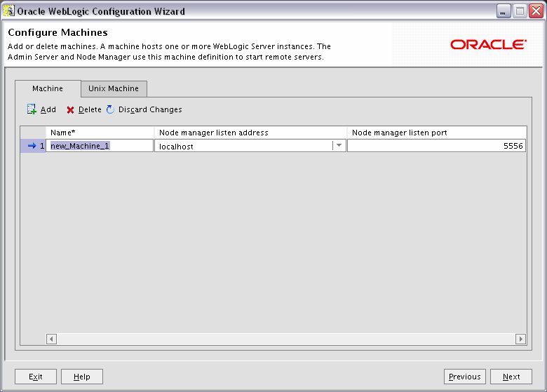Open the listen address dropdown arrow
Viewport: 547px width, 392px height.
coord(339,146)
